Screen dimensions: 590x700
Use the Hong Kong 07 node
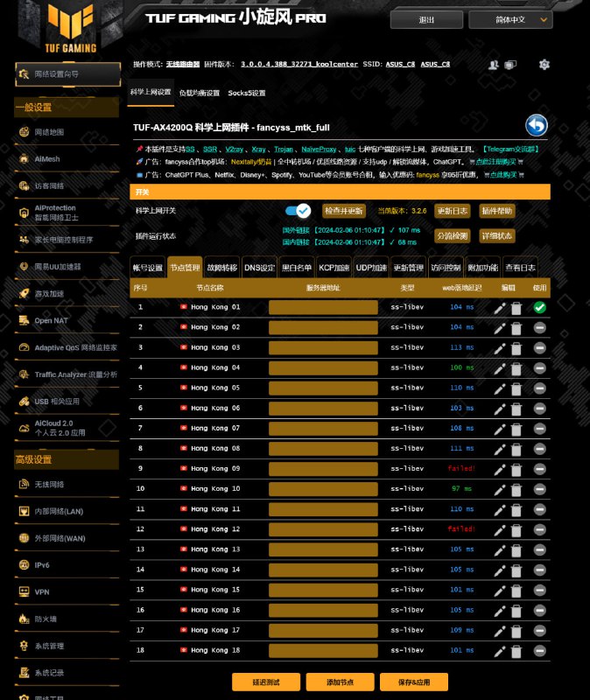(539, 429)
